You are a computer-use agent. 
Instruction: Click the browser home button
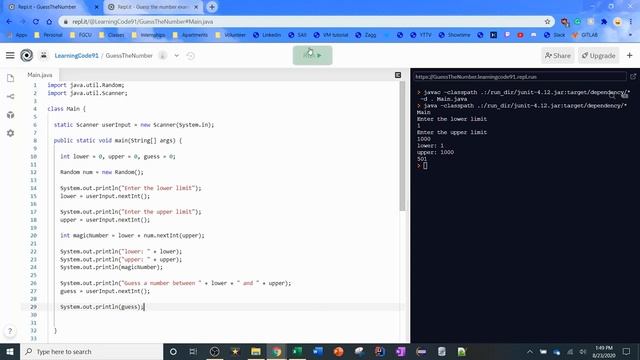tap(49, 22)
